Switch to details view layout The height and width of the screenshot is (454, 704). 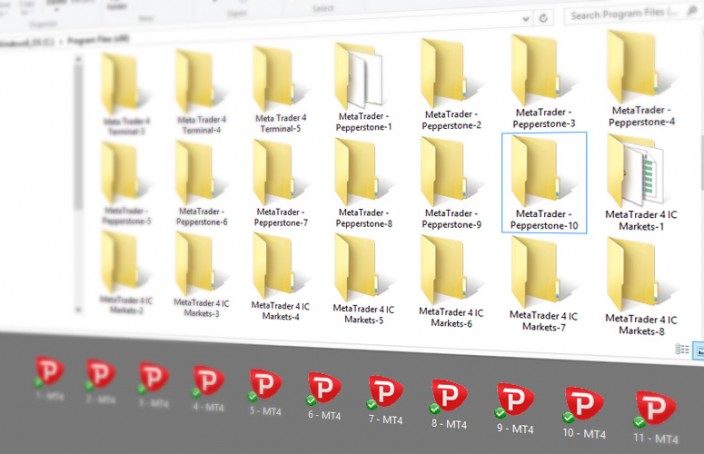pyautogui.click(x=682, y=349)
